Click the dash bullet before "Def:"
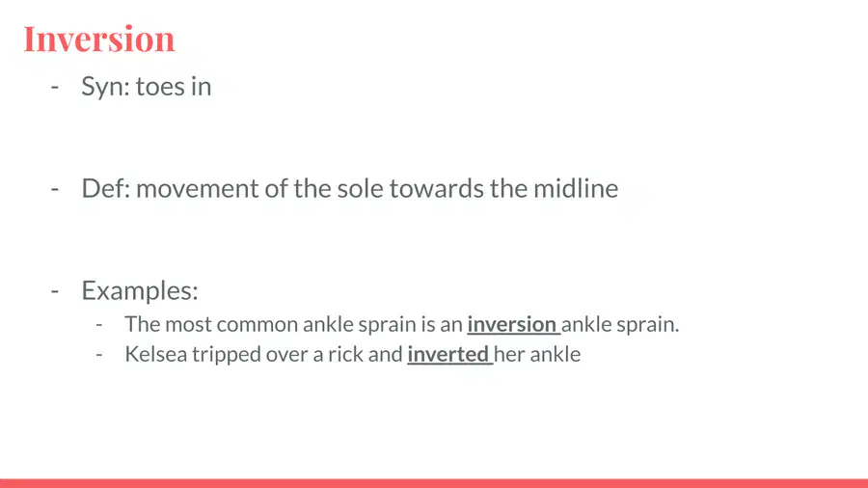The image size is (868, 488). [x=55, y=189]
